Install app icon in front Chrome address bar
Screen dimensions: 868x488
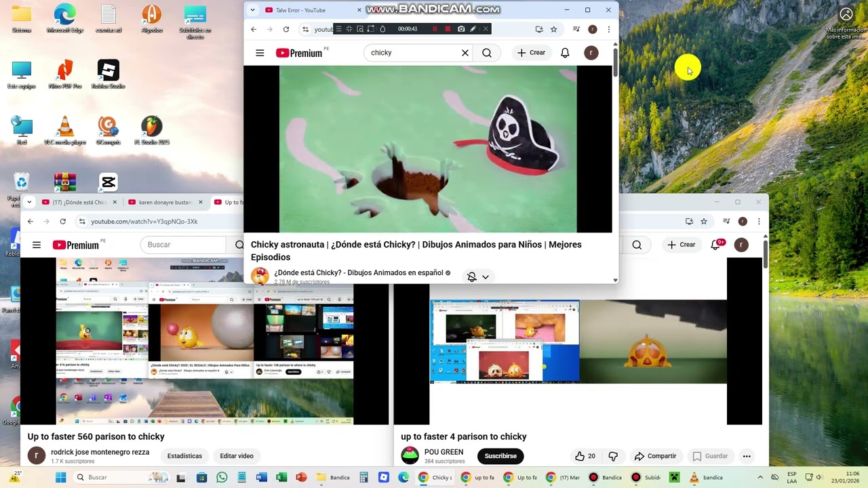[x=539, y=29]
